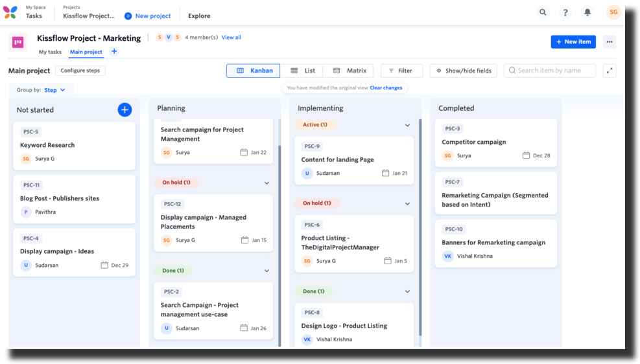The image size is (640, 364).
Task: Click the calendar icon on PSC-2 card
Action: (244, 328)
